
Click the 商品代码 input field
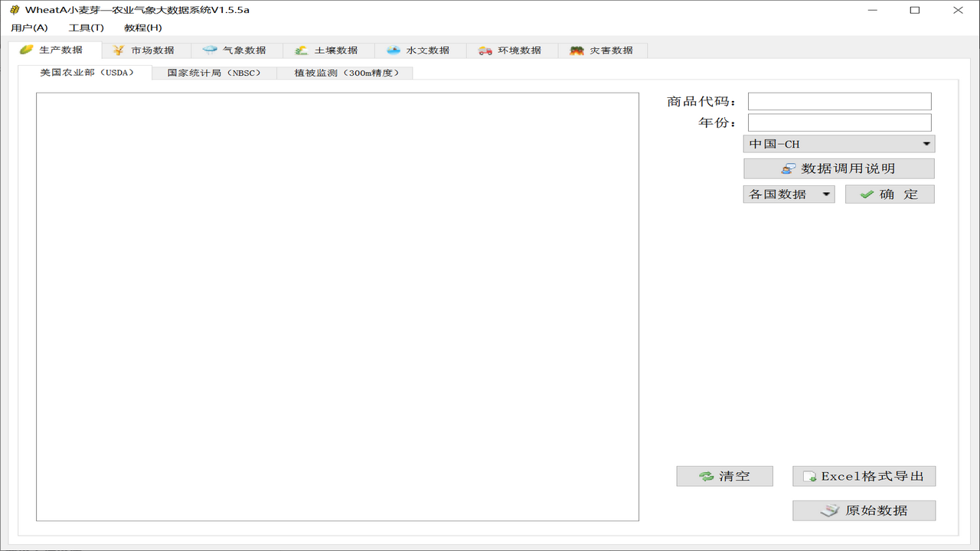(x=839, y=101)
